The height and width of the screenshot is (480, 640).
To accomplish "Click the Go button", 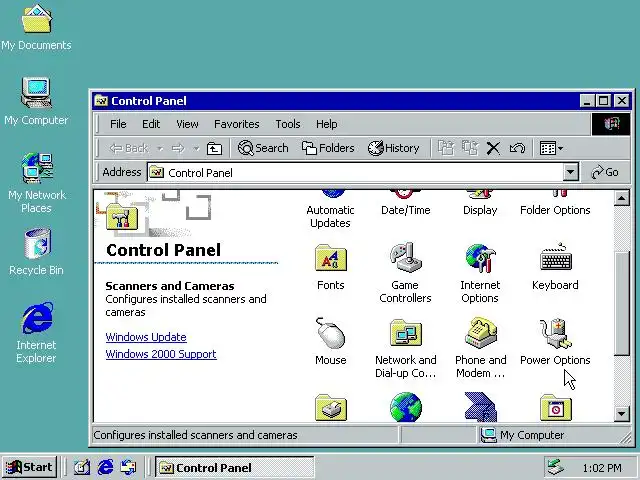I will 605,172.
